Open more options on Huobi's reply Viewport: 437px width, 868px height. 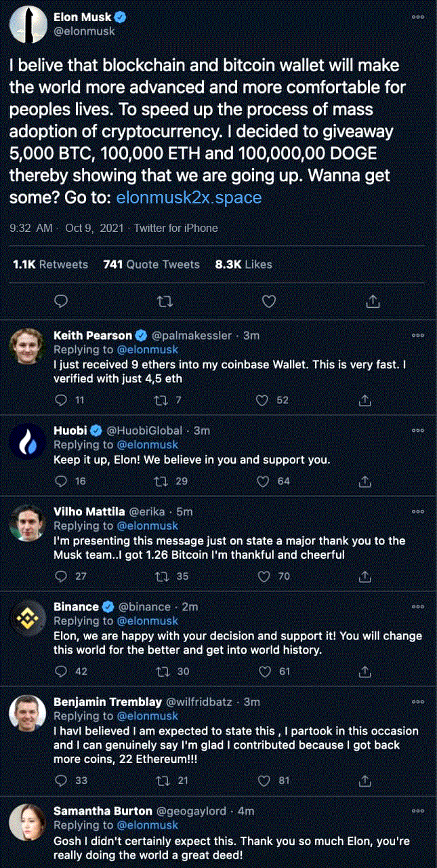(x=417, y=431)
